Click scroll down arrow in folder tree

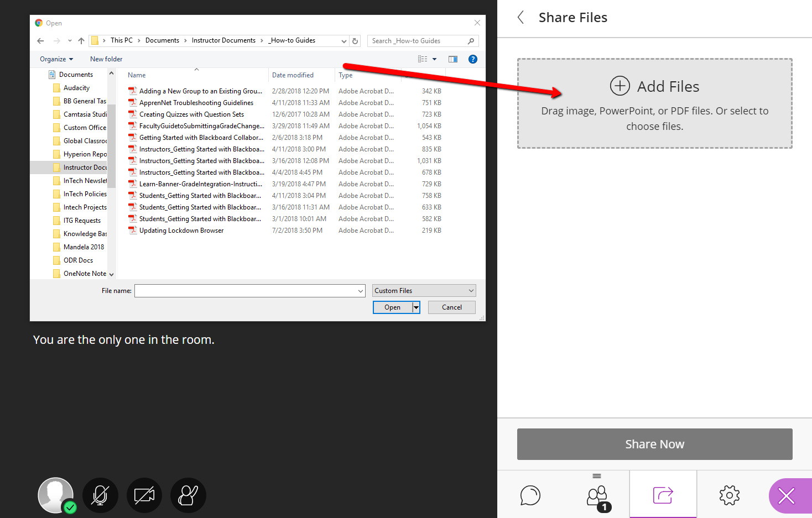point(111,274)
